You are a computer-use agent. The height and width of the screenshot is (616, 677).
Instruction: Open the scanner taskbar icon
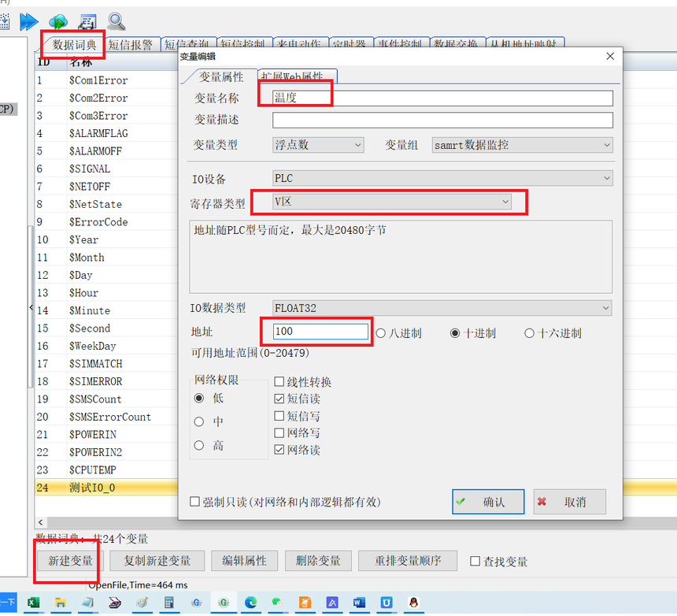click(115, 602)
